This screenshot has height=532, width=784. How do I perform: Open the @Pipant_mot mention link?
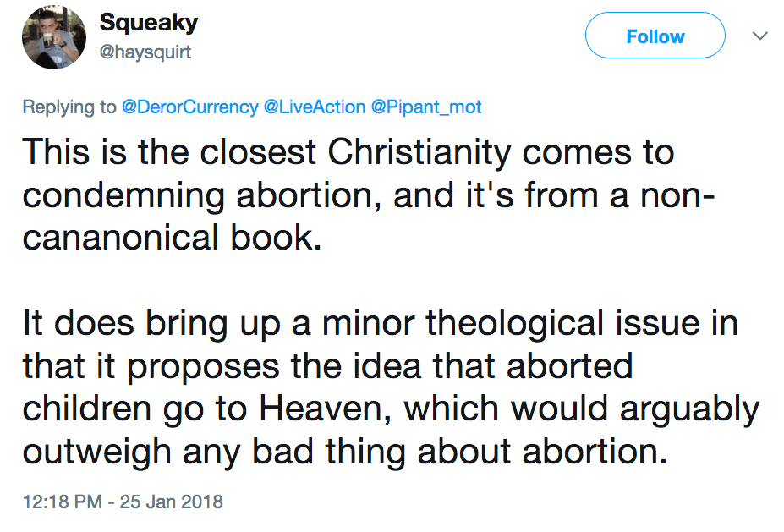point(426,107)
